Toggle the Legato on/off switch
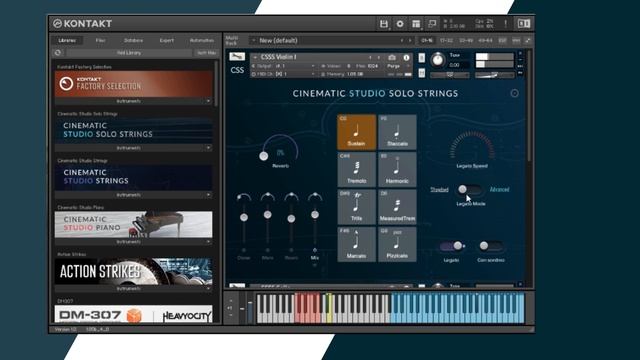640x360 pixels. [x=452, y=246]
